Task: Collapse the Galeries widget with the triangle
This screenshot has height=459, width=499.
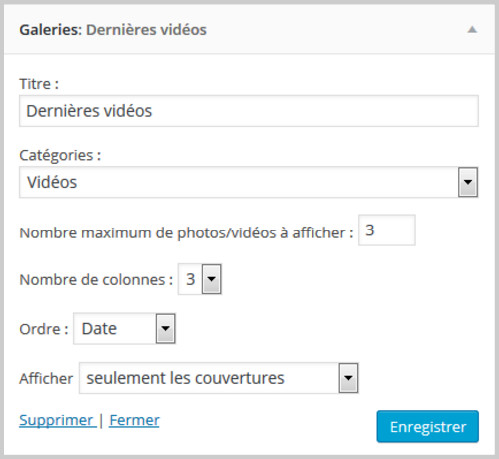Action: (x=472, y=30)
